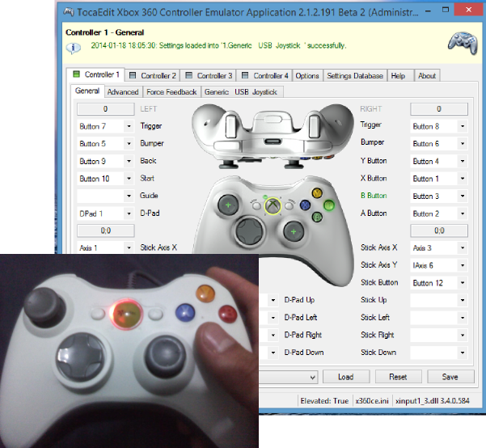Click the Save button
The image size is (486, 448).
click(450, 377)
